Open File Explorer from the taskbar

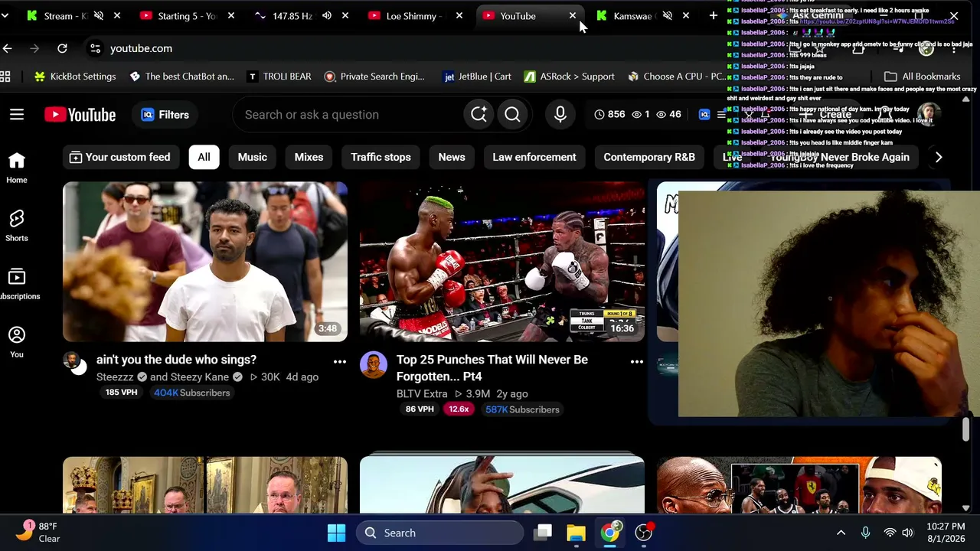pos(576,533)
